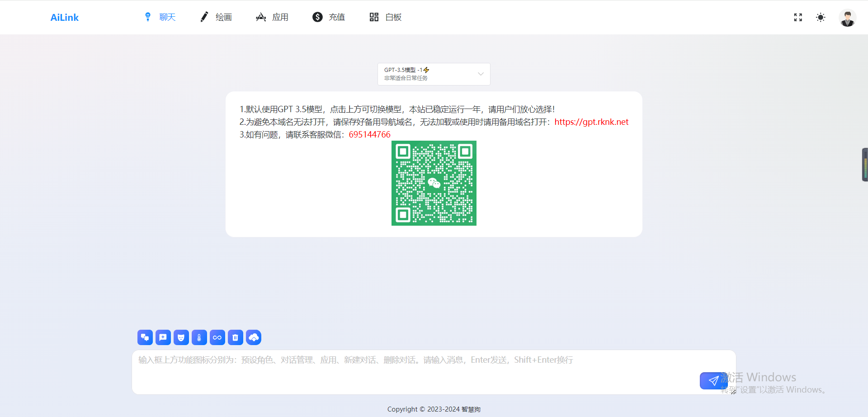
Task: Delete conversation with trash icon
Action: (236, 337)
